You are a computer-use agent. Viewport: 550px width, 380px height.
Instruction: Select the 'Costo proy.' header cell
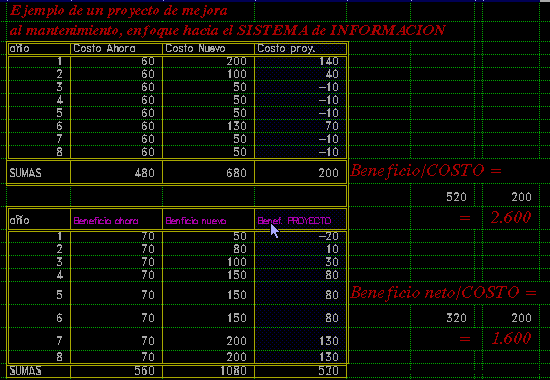coord(301,48)
